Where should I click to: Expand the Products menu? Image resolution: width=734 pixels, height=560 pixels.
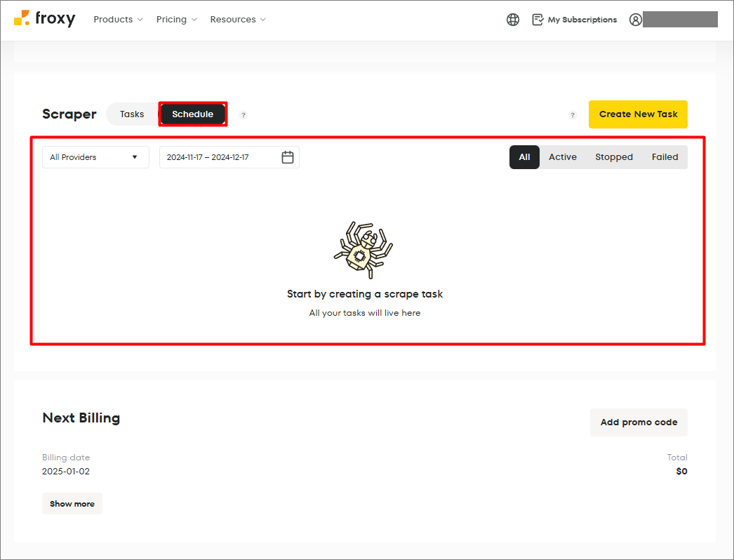[x=118, y=20]
